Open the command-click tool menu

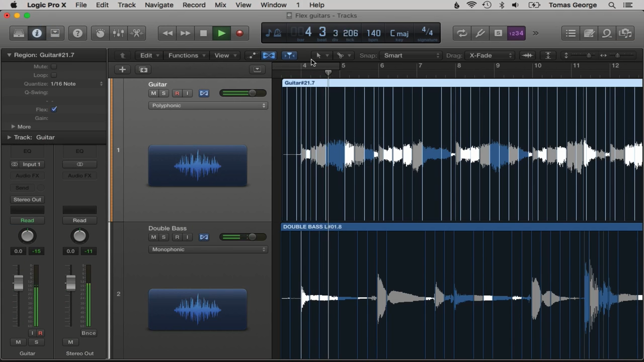343,55
